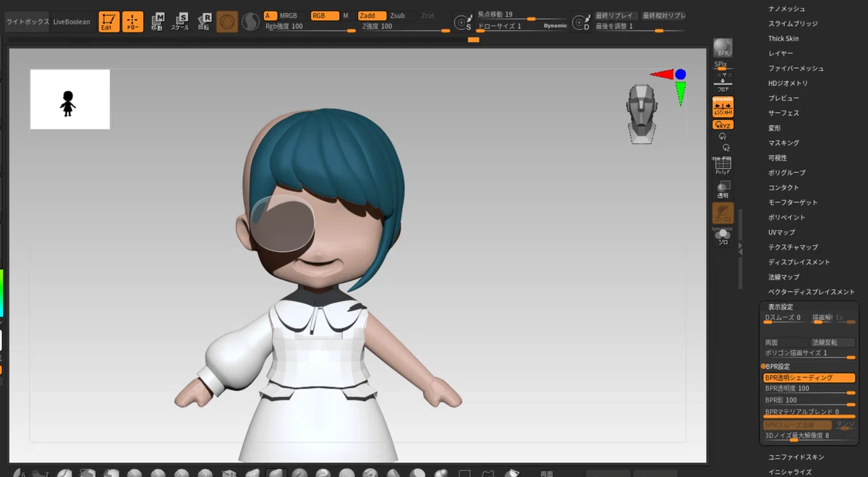Screen dimensions: 868x477
Task: Activate the Scale (スケール) tool
Action: tap(181, 22)
